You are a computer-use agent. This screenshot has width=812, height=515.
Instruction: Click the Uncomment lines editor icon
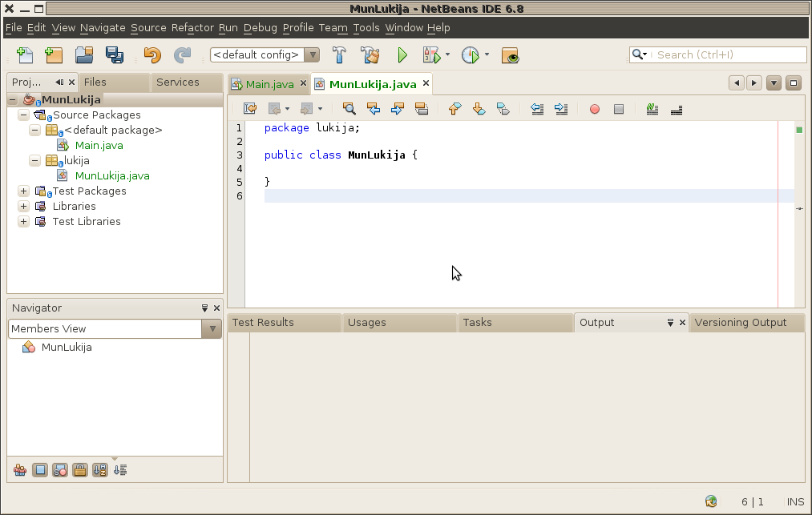[677, 109]
